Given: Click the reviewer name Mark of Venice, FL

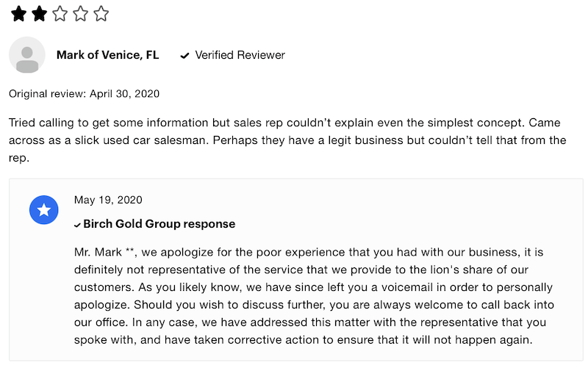Looking at the screenshot, I should click(107, 55).
